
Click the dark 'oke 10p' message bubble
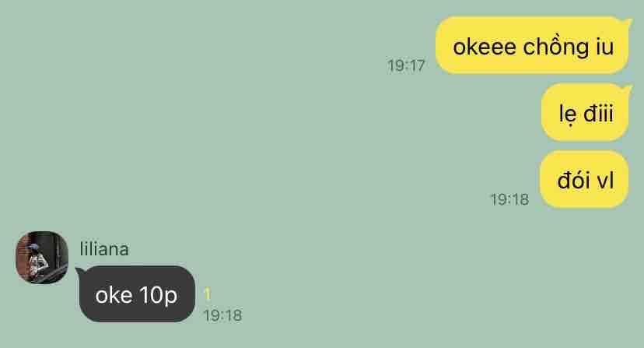coord(136,294)
